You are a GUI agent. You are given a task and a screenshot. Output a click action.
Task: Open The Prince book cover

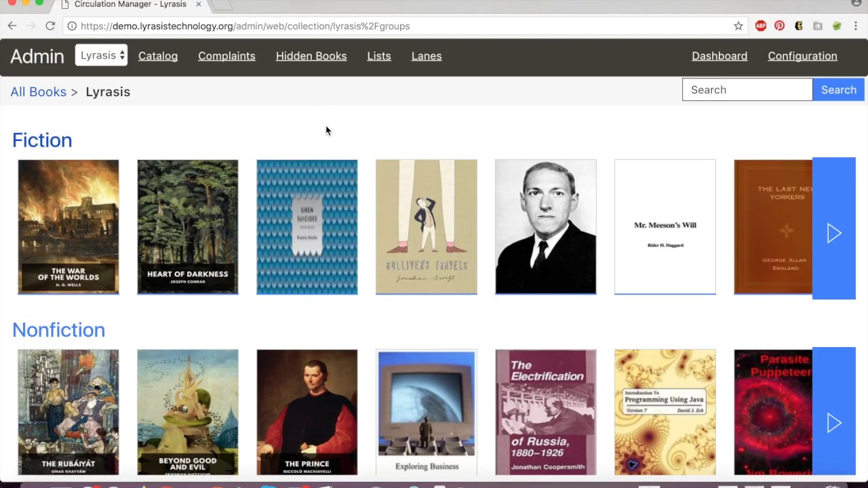point(307,412)
